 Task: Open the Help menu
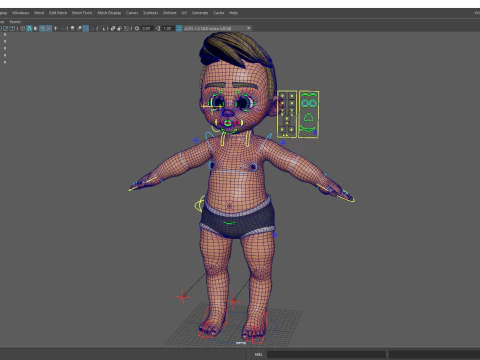click(234, 13)
